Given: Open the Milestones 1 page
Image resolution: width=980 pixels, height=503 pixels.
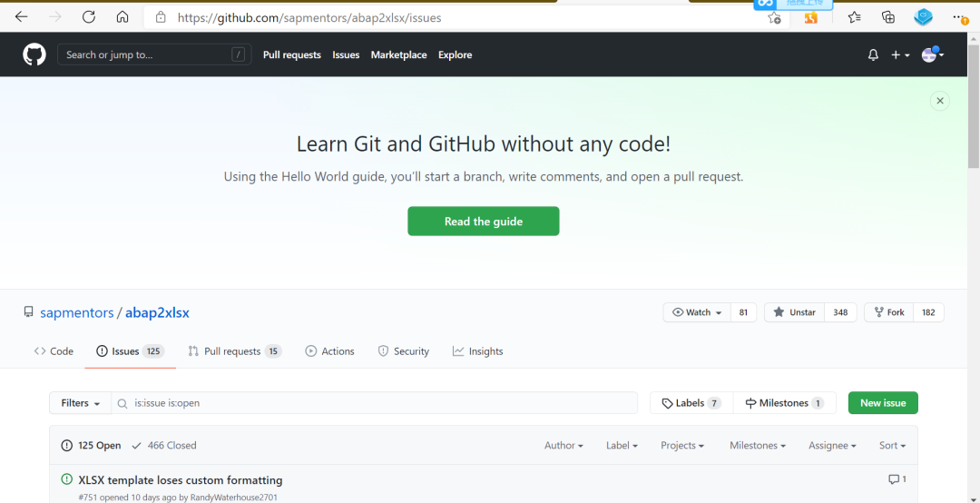Looking at the screenshot, I should 784,403.
